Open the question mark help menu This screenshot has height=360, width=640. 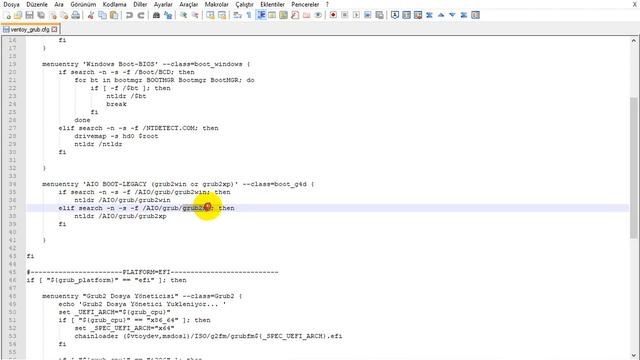click(x=327, y=4)
